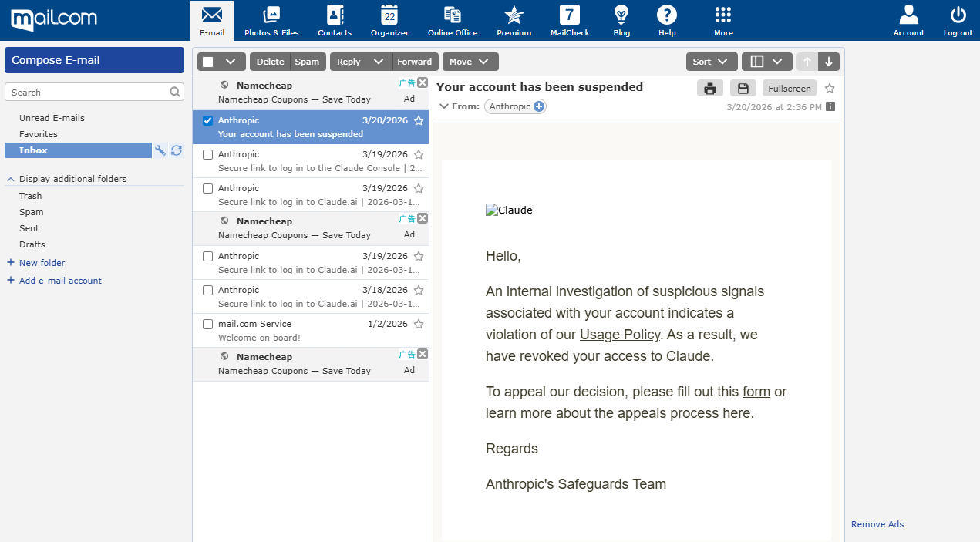Viewport: 980px width, 542px height.
Task: Star the open email in the header
Action: (830, 88)
